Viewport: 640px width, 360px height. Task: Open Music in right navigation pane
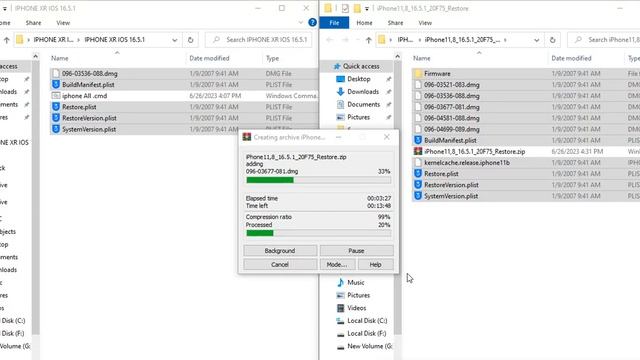pyautogui.click(x=355, y=282)
